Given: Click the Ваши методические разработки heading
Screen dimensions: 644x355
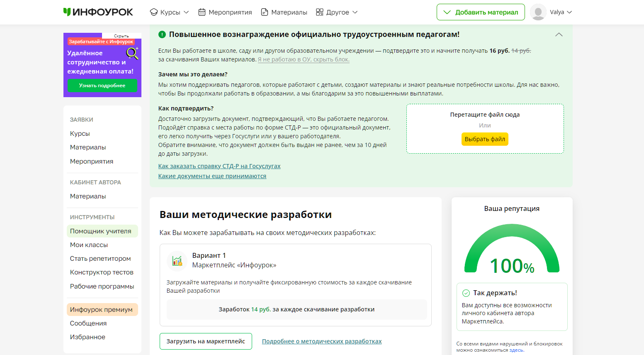Looking at the screenshot, I should (x=245, y=215).
